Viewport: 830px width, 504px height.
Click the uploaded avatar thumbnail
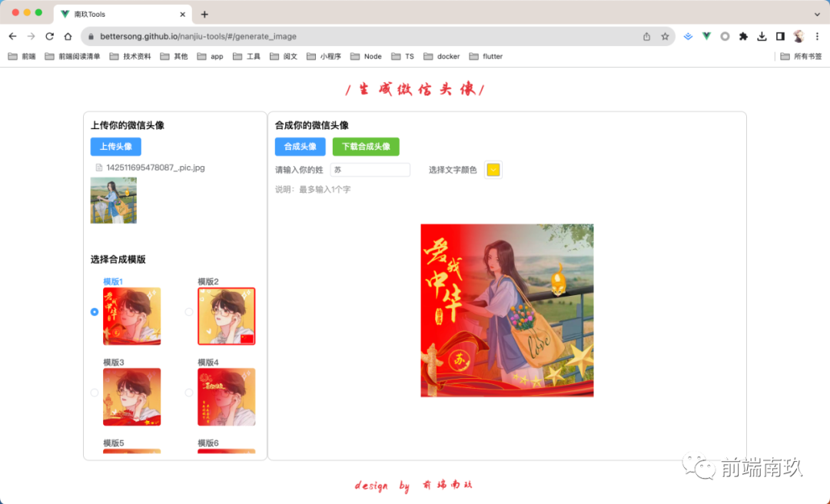pos(113,201)
